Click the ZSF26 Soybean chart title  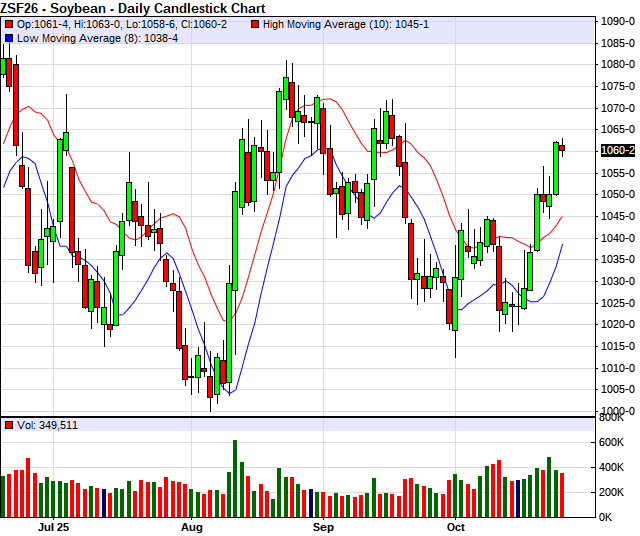click(132, 7)
